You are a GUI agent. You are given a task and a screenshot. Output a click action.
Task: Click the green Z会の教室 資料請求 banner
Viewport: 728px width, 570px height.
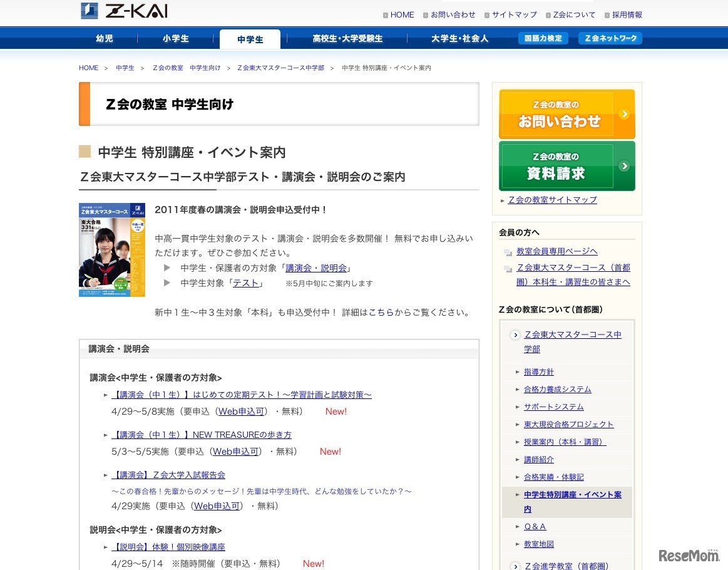click(567, 165)
